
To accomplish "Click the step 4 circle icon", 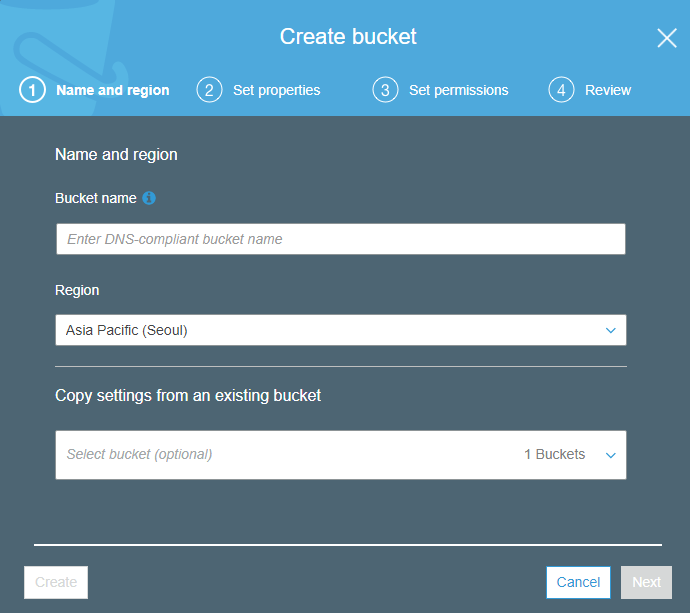I will [561, 90].
